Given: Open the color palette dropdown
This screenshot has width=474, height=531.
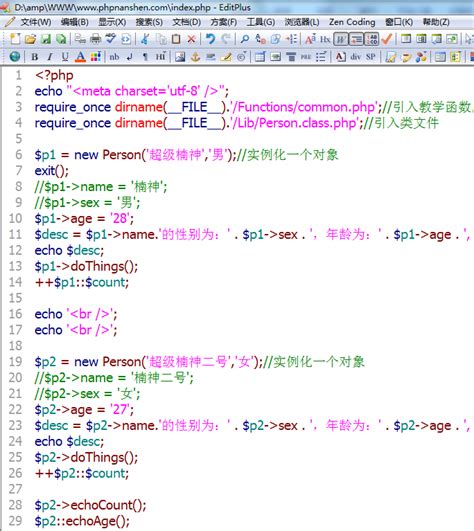Looking at the screenshot, I should pos(96,57).
